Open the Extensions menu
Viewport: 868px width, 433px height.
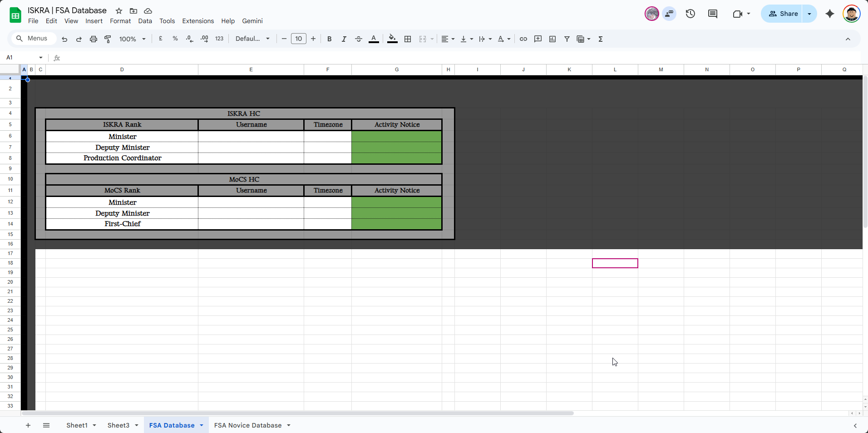pos(198,21)
